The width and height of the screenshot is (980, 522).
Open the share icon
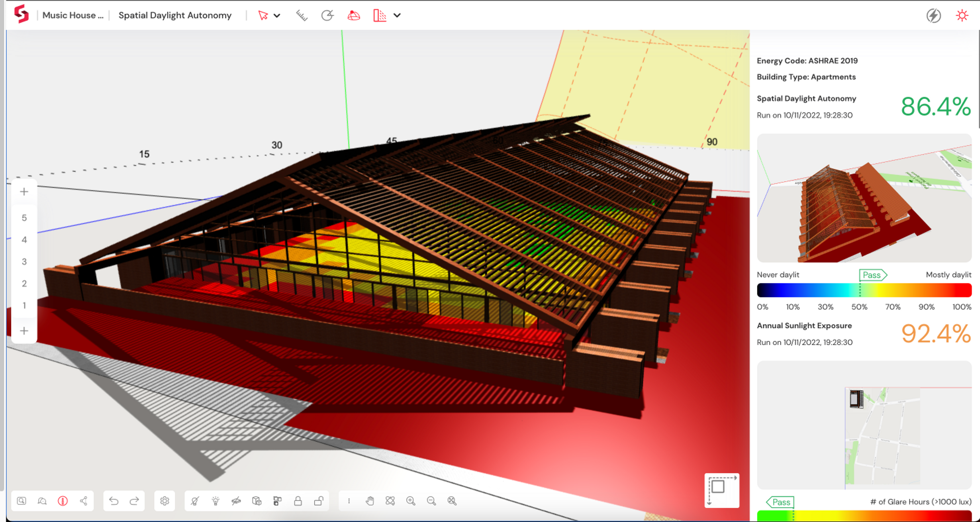tap(83, 501)
